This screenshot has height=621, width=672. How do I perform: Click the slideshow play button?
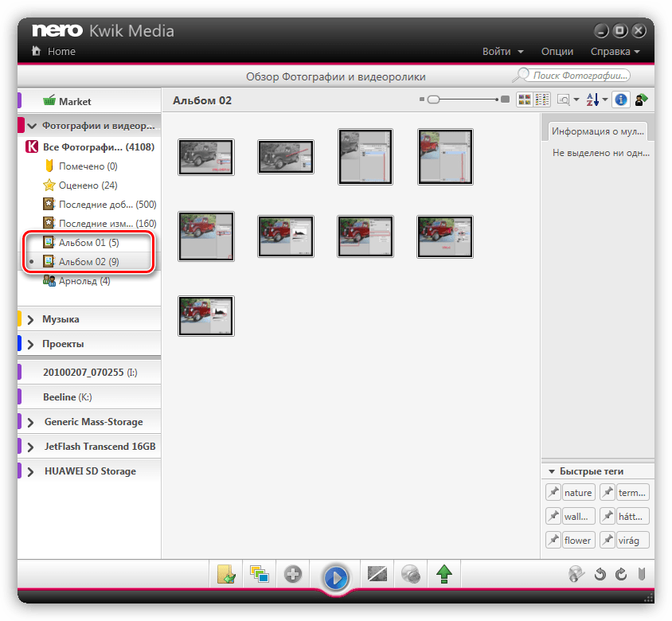coord(335,576)
